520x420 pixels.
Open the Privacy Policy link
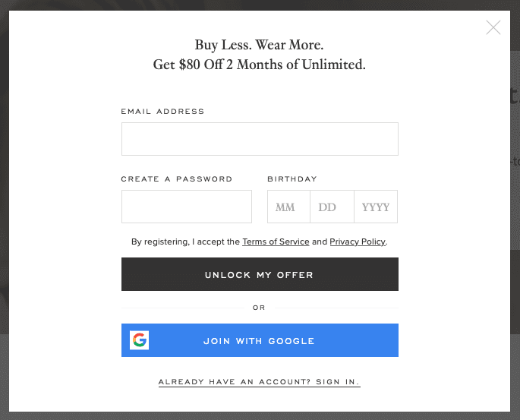(358, 242)
